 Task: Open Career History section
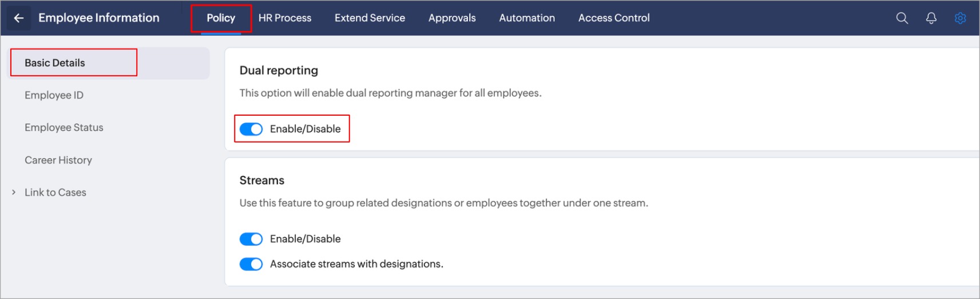pos(58,160)
